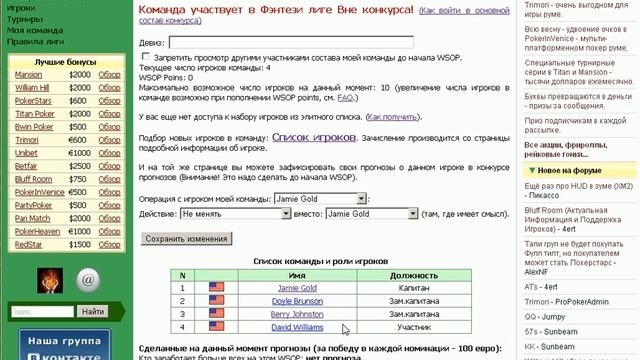Screen dimensions: 640x360
Task: Open the Mansion bonus link
Action: [x=28, y=75]
